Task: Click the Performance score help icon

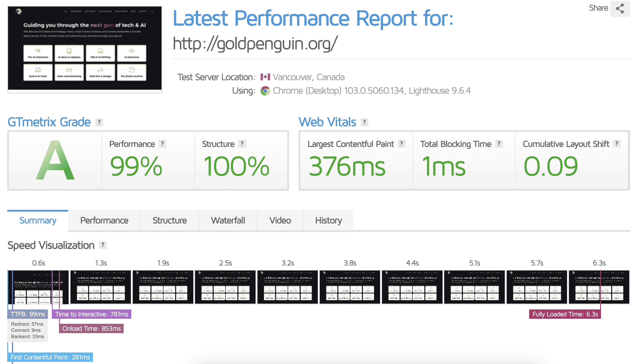Action: pyautogui.click(x=162, y=144)
